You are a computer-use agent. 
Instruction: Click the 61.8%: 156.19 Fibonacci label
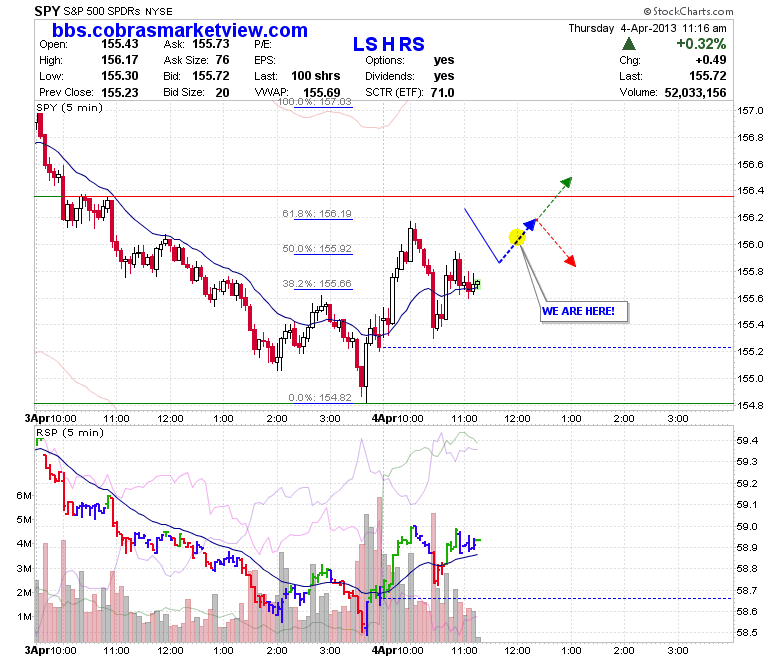pyautogui.click(x=317, y=213)
